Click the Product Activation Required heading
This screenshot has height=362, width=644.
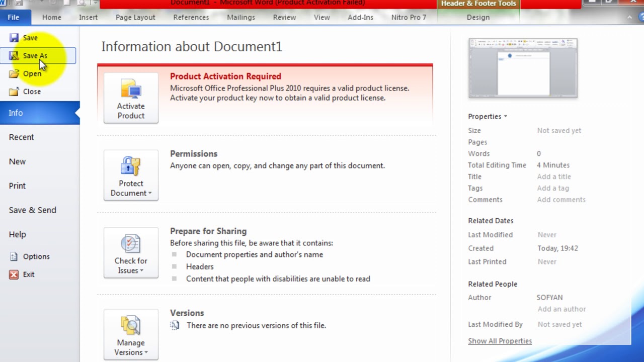click(225, 76)
